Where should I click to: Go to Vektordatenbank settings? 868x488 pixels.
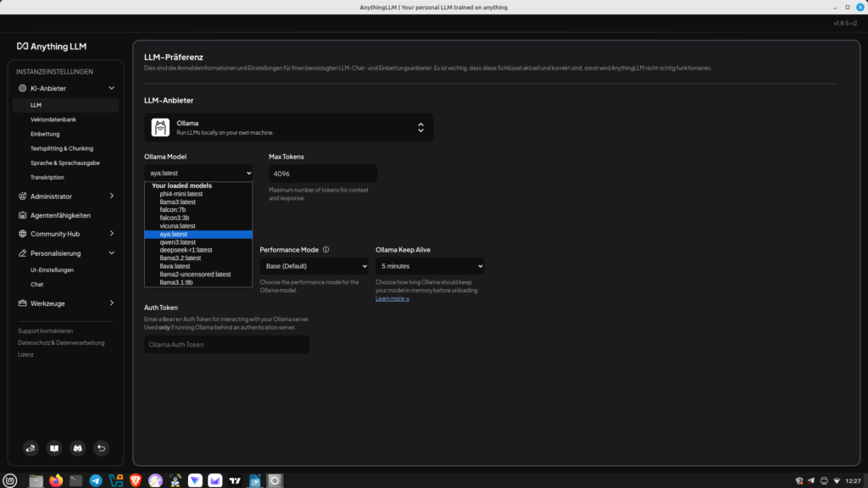(x=53, y=119)
